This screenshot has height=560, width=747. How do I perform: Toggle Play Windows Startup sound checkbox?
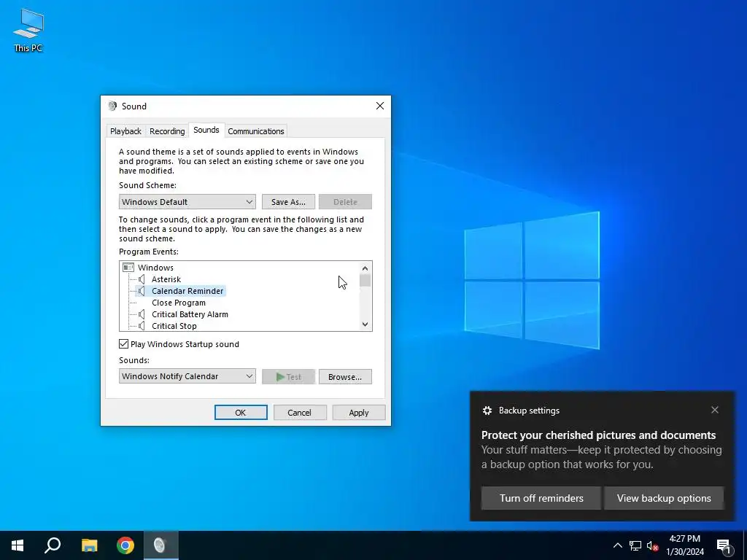(123, 344)
